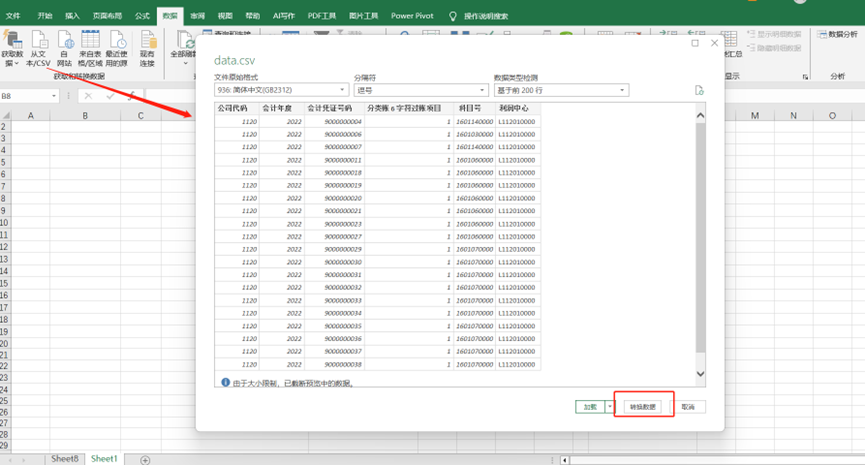Viewport: 865px width, 465px height.
Task: Click the 加载 (Load) button
Action: tap(590, 407)
